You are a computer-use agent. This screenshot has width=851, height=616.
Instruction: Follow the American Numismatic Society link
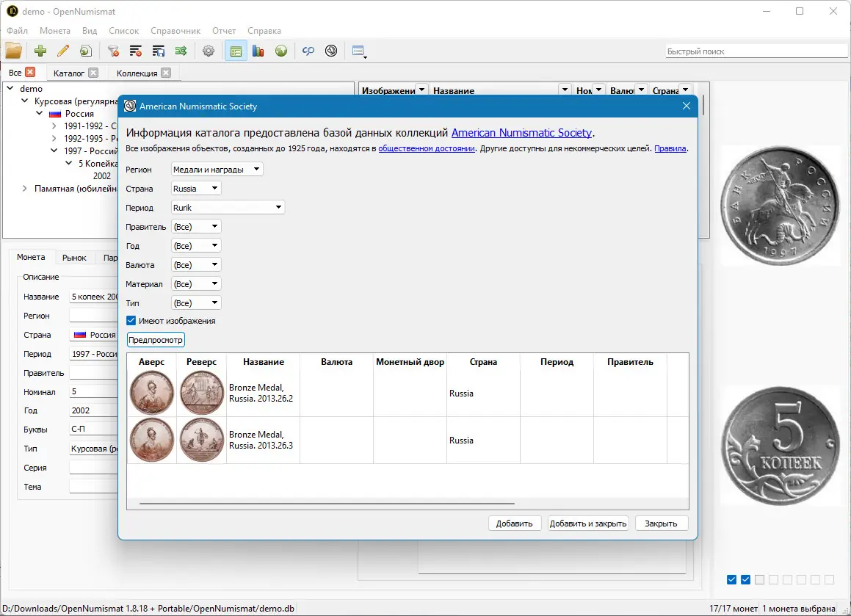point(521,132)
